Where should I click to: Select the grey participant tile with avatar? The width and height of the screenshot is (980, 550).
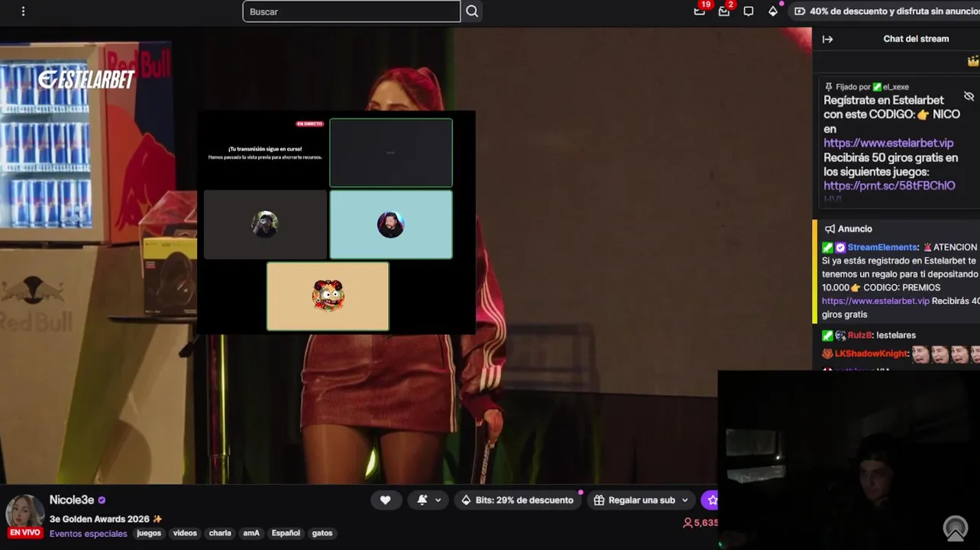(x=265, y=225)
